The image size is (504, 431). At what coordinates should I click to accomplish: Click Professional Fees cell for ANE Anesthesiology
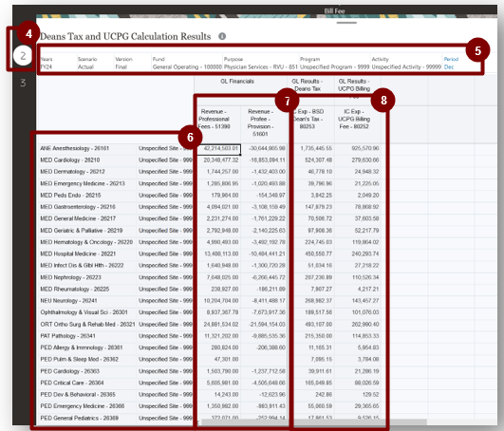[218, 148]
